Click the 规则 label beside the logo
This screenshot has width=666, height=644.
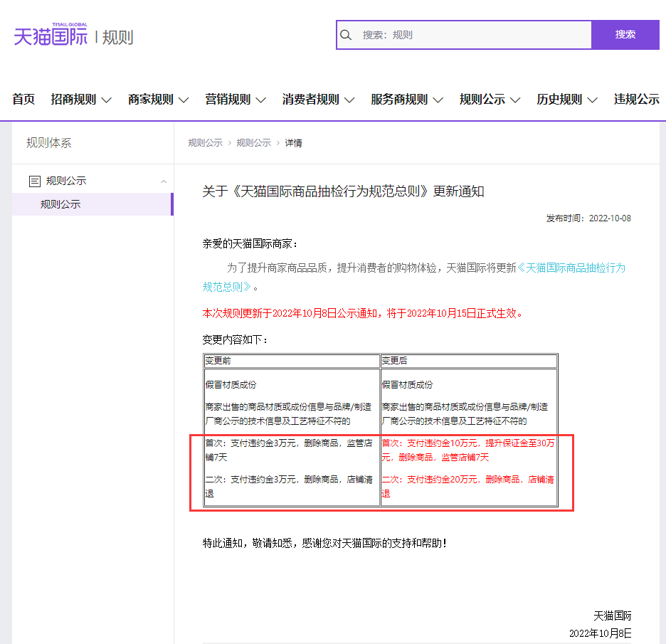pos(117,38)
